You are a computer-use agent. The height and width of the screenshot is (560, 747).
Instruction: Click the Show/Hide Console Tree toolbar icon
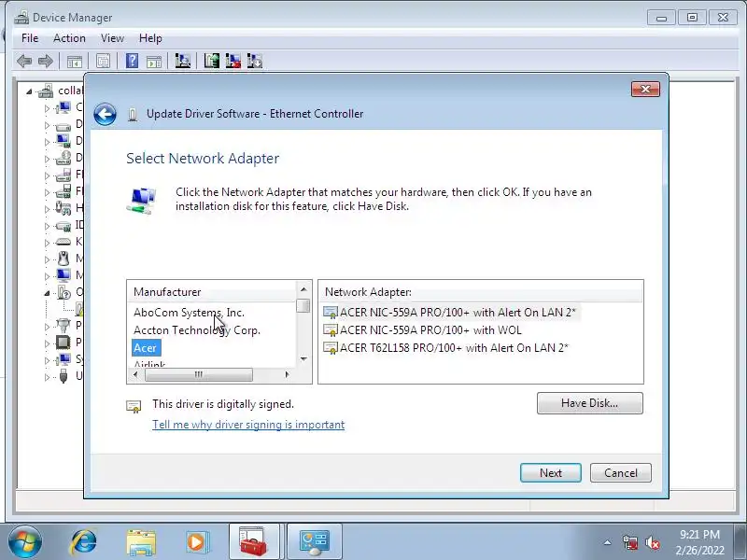(75, 62)
